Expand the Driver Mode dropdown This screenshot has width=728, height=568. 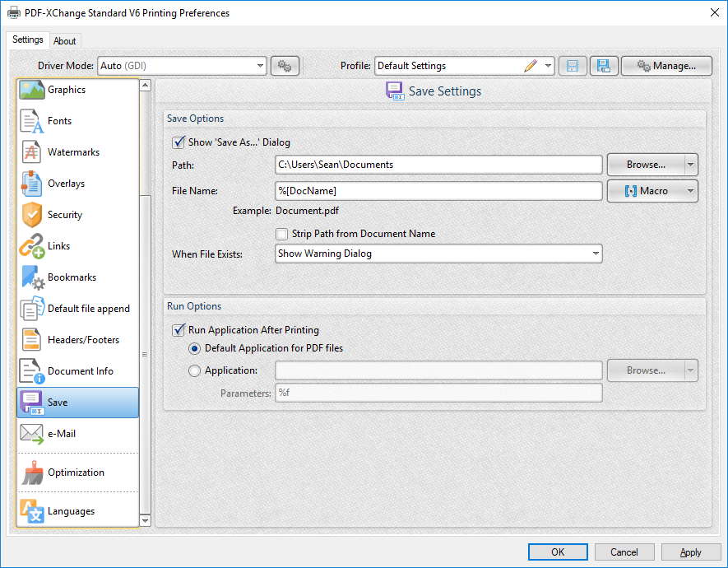tap(260, 66)
